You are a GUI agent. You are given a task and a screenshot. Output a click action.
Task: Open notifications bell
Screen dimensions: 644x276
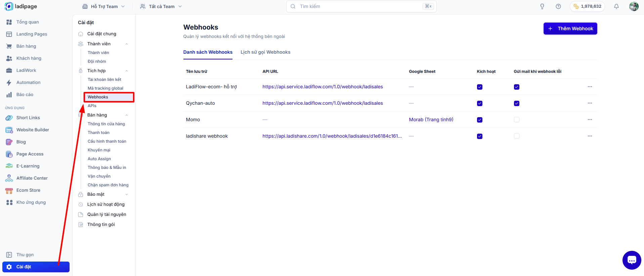616,6
